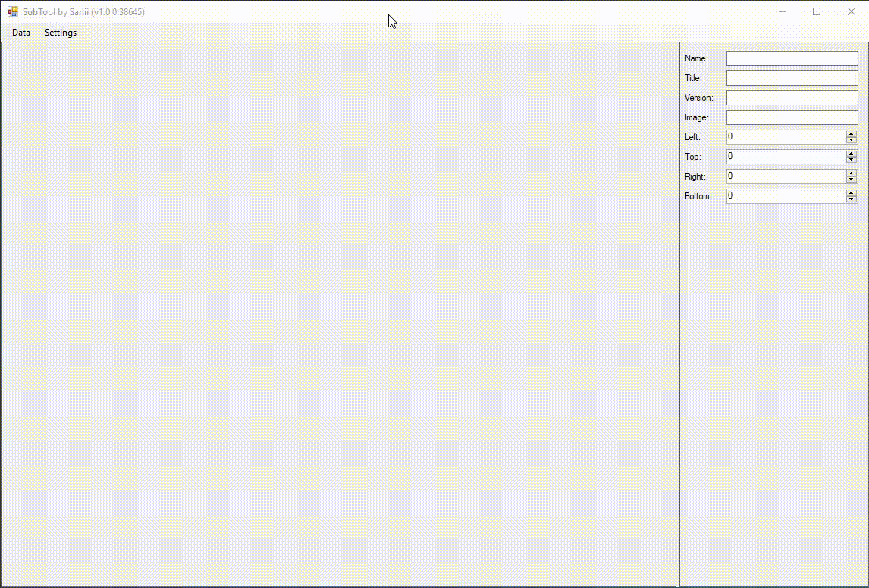Focus the Title text field
Viewport: 869px width, 588px height.
tap(792, 78)
